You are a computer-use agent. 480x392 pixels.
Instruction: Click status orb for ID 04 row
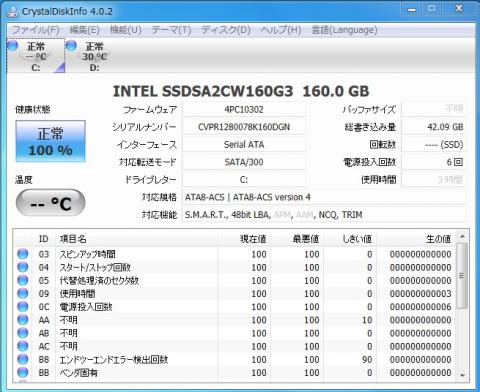pos(23,267)
